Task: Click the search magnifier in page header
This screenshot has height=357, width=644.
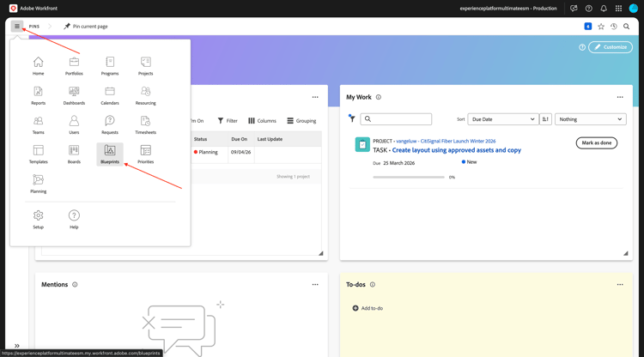Action: tap(626, 27)
